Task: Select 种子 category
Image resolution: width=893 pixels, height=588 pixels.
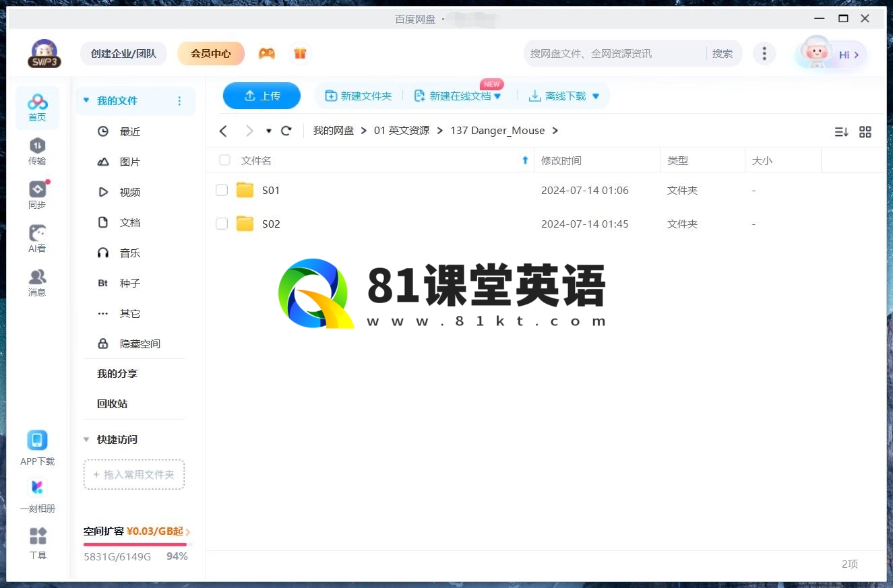Action: click(x=130, y=283)
